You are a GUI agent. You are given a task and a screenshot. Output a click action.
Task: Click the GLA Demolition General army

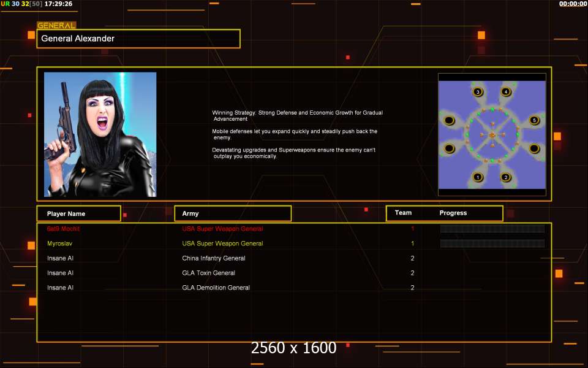pyautogui.click(x=216, y=287)
